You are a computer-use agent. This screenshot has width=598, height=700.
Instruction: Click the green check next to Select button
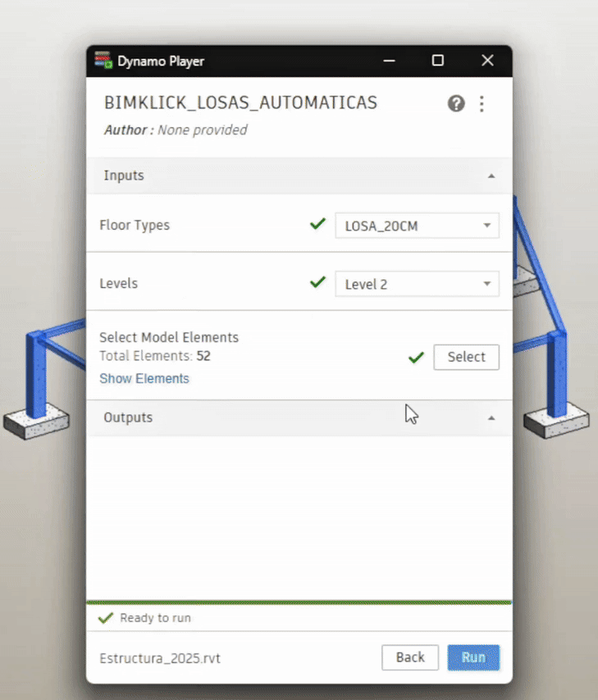[417, 357]
